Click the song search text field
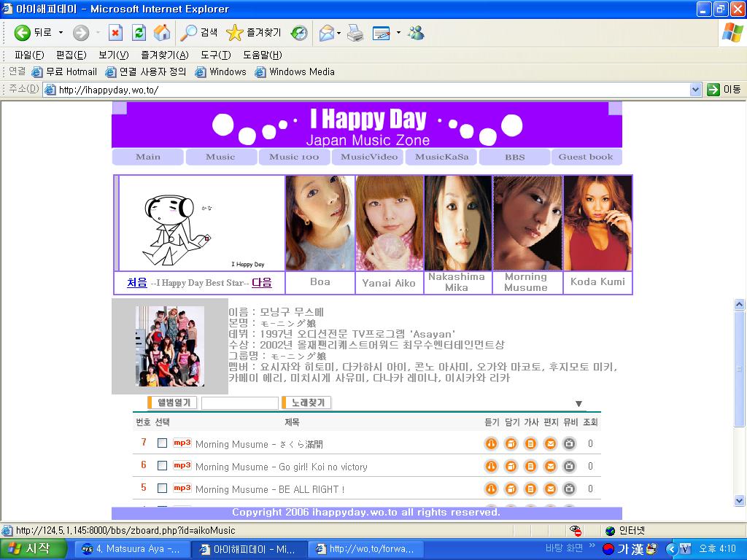The image size is (747, 560). (x=239, y=403)
